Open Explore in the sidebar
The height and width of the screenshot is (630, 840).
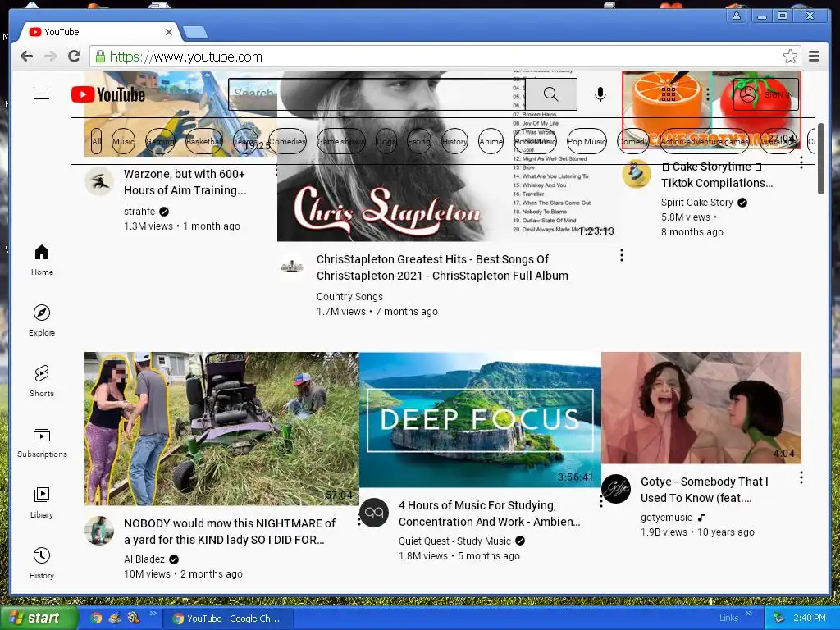(42, 321)
